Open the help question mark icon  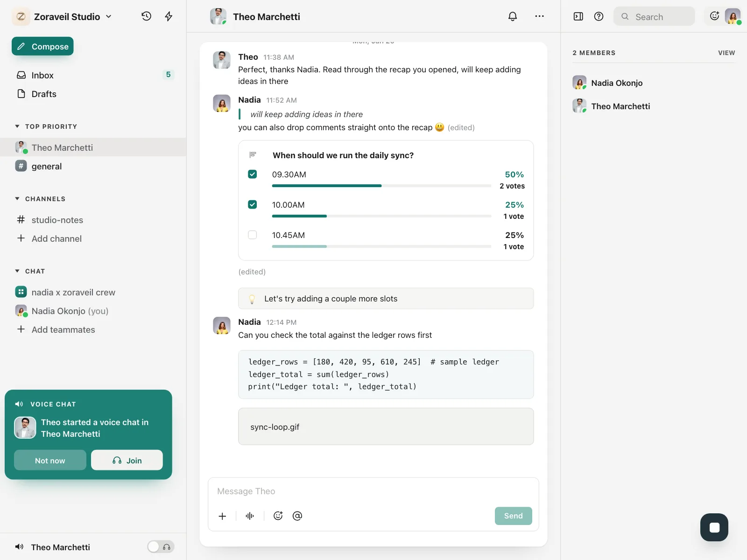click(599, 16)
